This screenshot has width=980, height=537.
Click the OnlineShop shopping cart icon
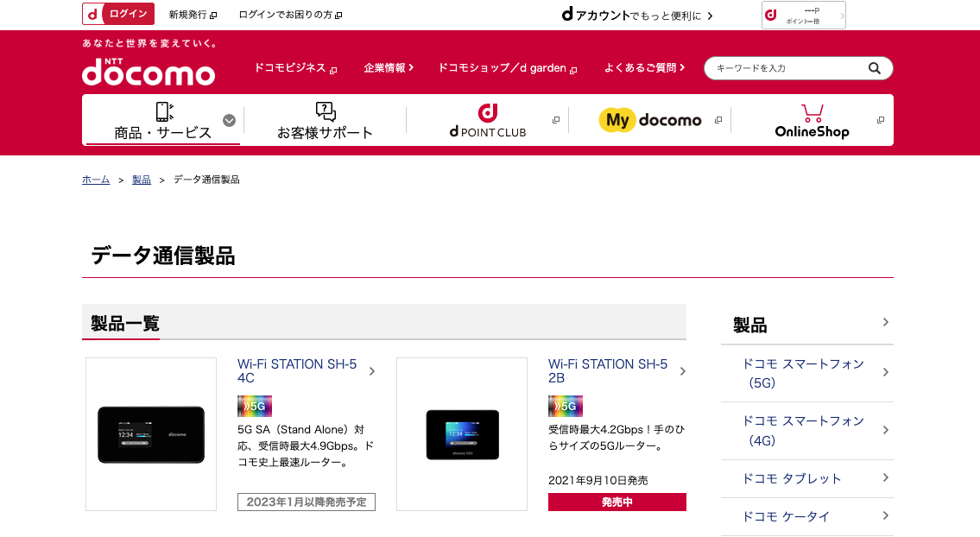click(812, 113)
